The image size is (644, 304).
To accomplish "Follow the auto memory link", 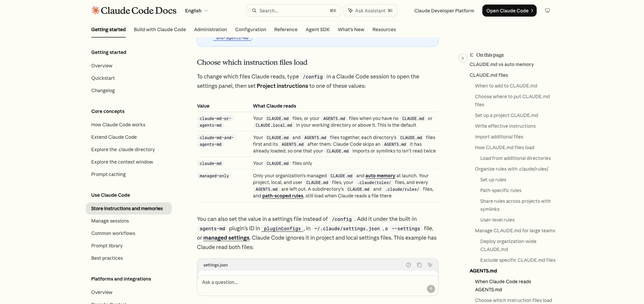I will tap(380, 176).
